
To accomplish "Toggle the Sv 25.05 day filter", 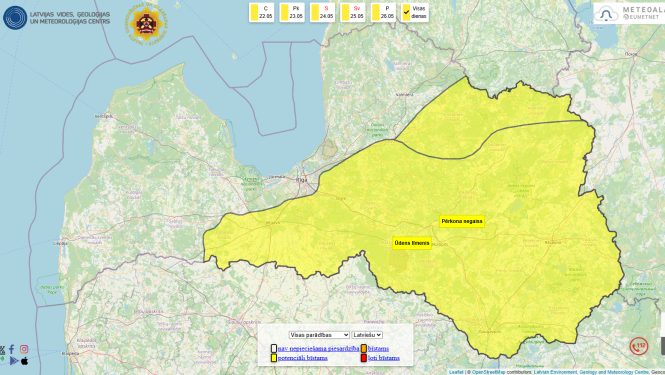I will pos(352,12).
